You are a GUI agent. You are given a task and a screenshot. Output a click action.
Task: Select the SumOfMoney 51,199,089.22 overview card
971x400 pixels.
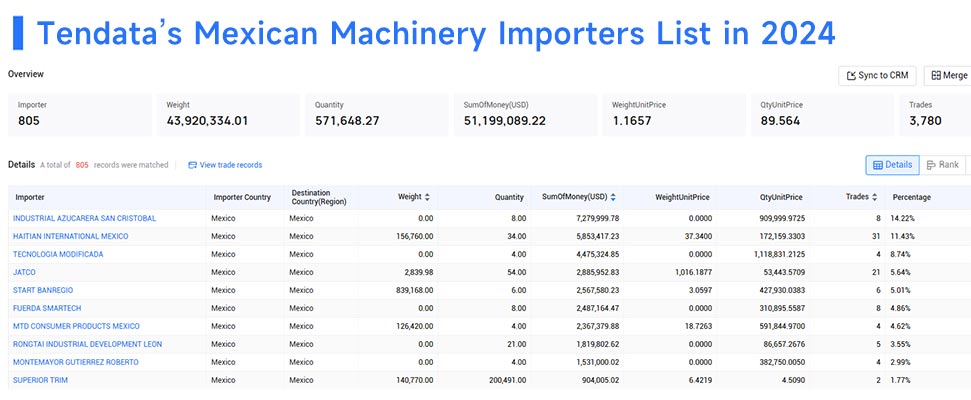525,115
